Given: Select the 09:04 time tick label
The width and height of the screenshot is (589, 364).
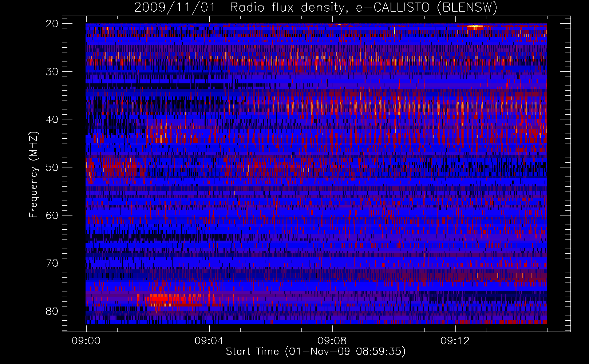Looking at the screenshot, I should [x=209, y=341].
